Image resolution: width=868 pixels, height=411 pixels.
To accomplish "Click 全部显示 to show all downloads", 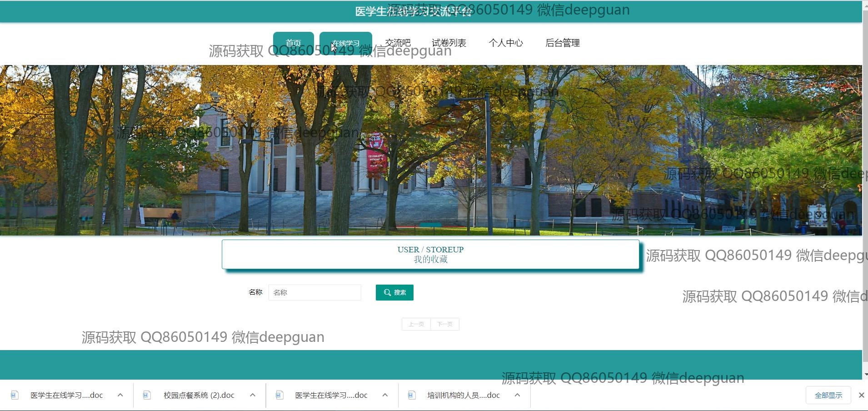I will point(828,395).
